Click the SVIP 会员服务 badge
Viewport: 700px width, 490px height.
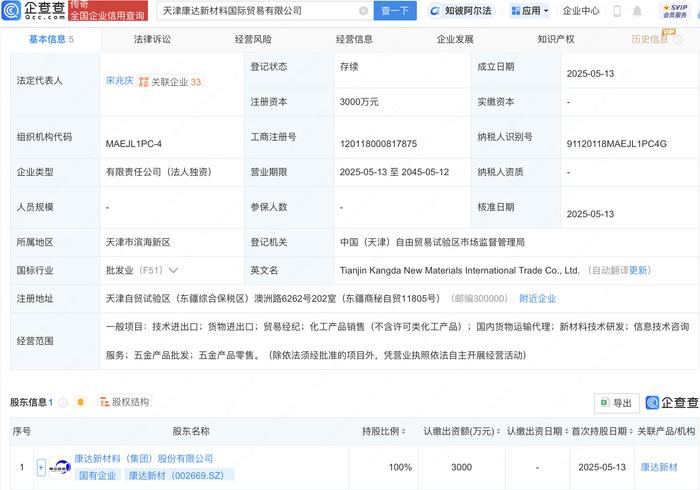[x=675, y=11]
